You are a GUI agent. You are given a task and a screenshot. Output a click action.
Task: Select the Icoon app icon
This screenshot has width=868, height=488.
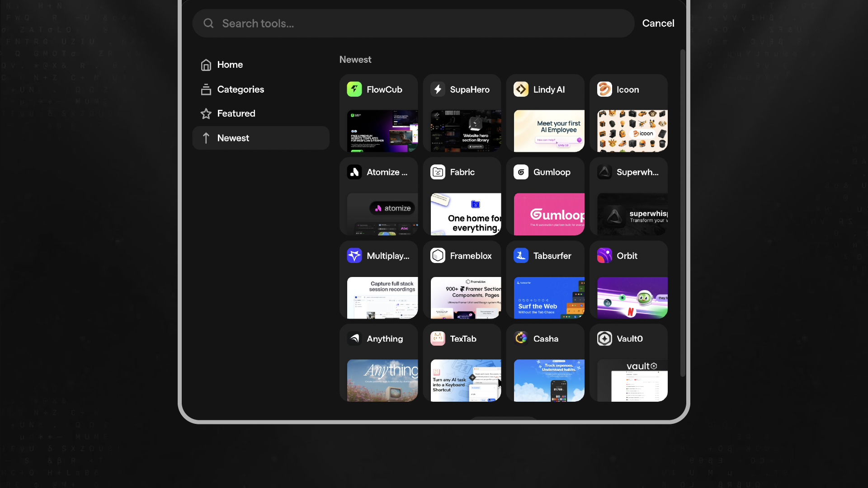[x=604, y=89]
